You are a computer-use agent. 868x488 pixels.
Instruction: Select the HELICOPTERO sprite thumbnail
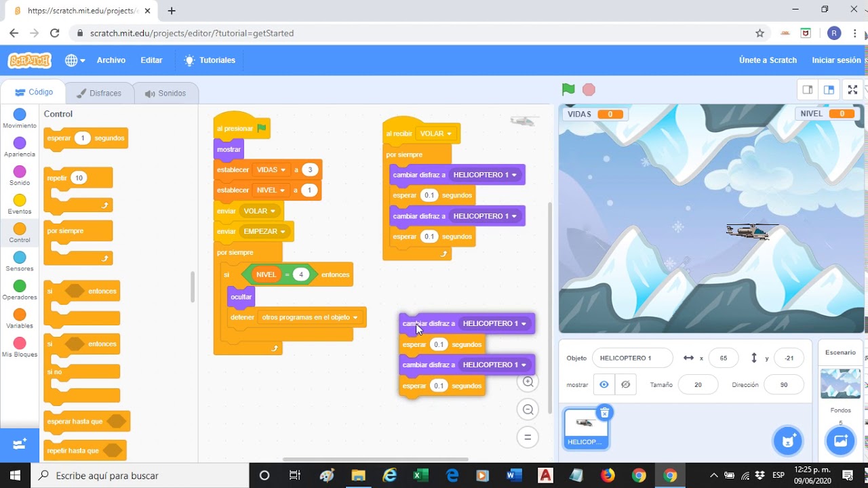(x=585, y=429)
